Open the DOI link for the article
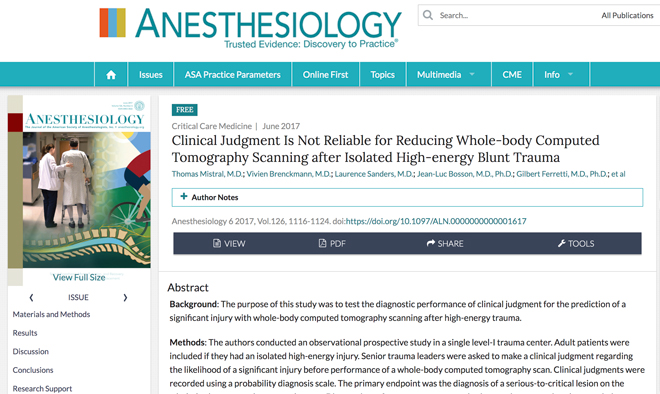Screen dimensions: 660x394 (x=436, y=221)
